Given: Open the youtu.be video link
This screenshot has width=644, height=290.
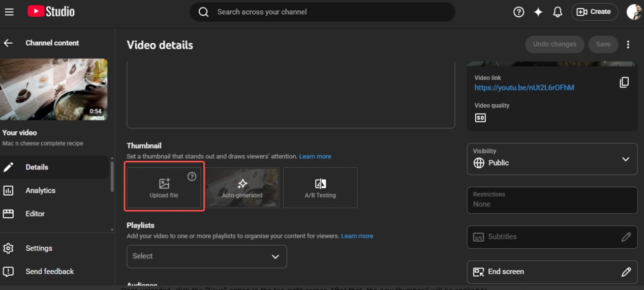Looking at the screenshot, I should [x=524, y=88].
